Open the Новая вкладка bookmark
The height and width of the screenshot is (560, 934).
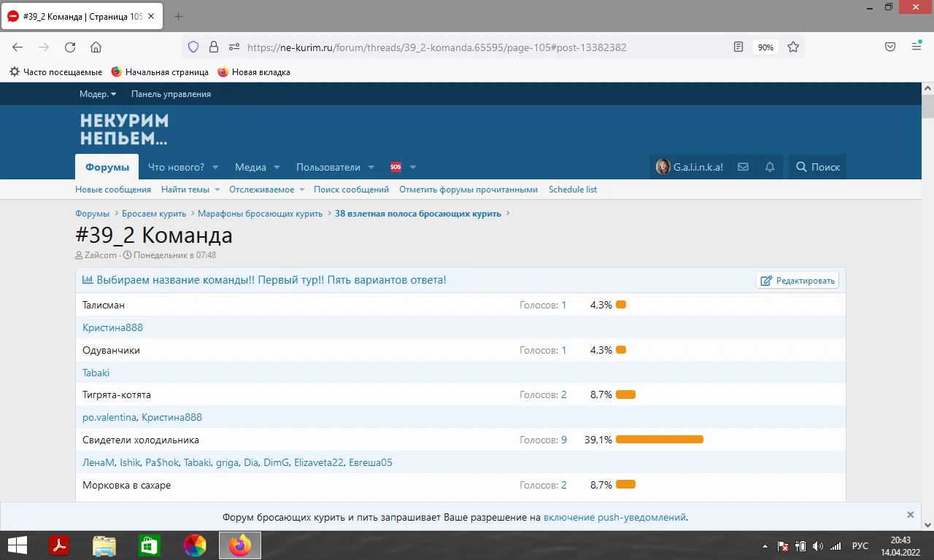click(x=254, y=72)
